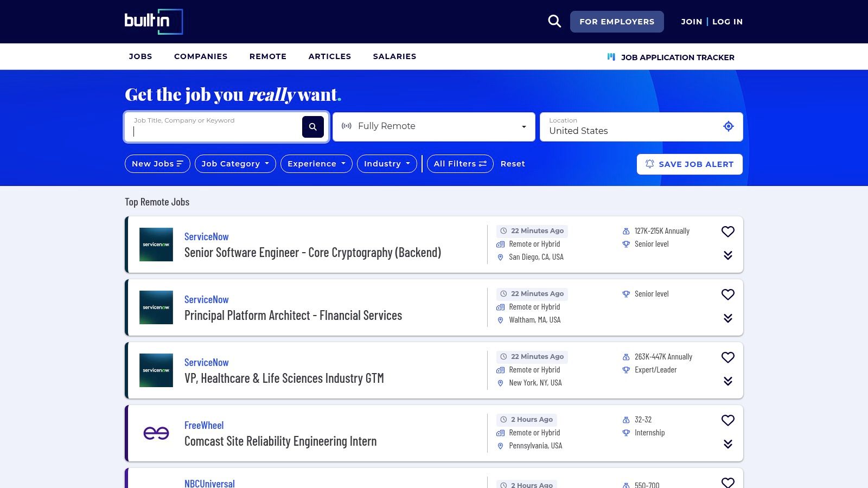
Task: Open Fully Remote work type dropdown
Action: 434,127
